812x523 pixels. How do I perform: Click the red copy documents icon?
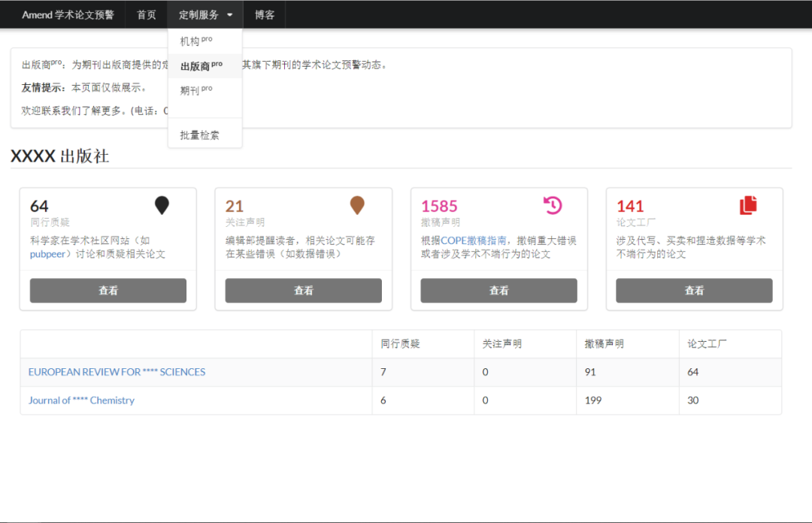[x=748, y=205]
